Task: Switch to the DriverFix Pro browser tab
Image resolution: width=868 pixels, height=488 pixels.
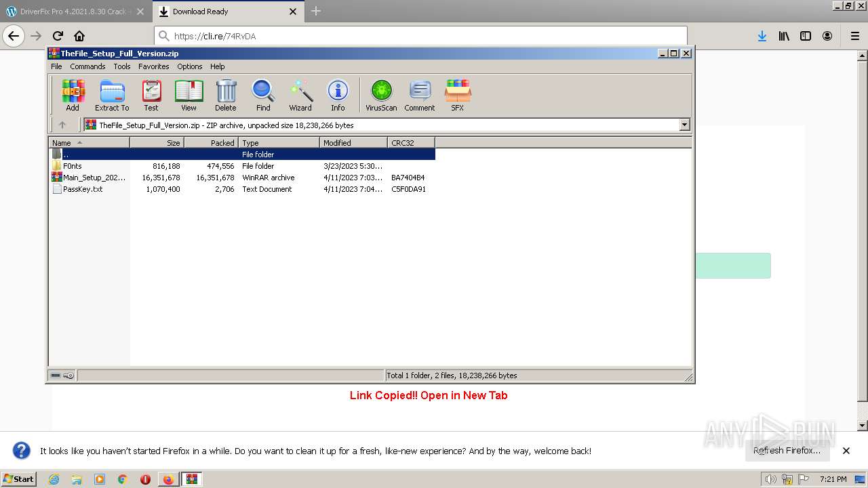Action: click(x=76, y=12)
